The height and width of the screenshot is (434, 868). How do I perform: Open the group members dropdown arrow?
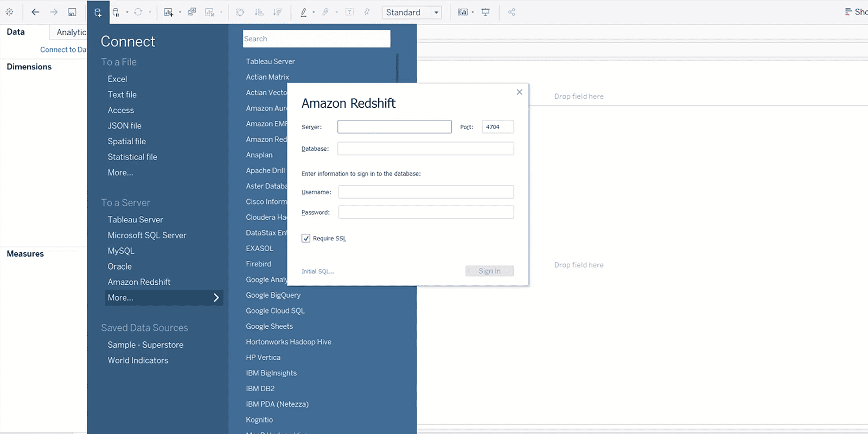336,12
